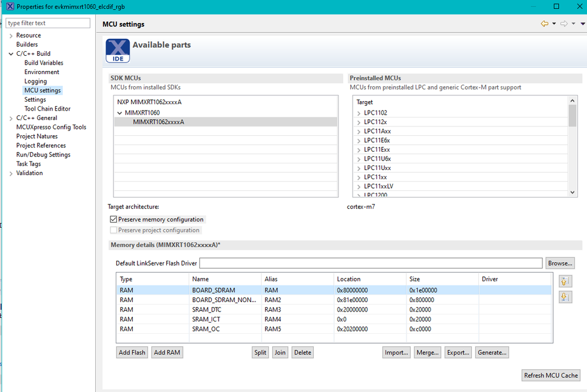The width and height of the screenshot is (587, 392).
Task: Click the Browse... flash driver button
Action: pyautogui.click(x=559, y=263)
